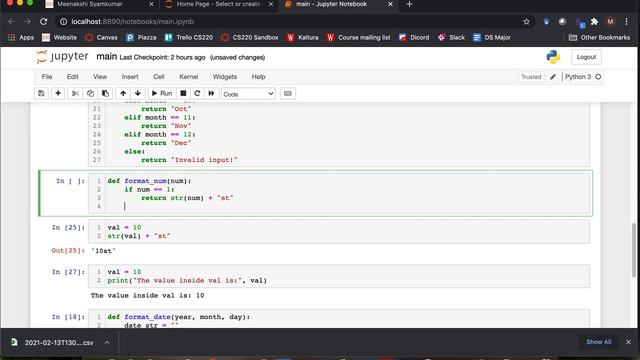Switch to Meenakshi Syamkumar browser tab

click(98, 4)
